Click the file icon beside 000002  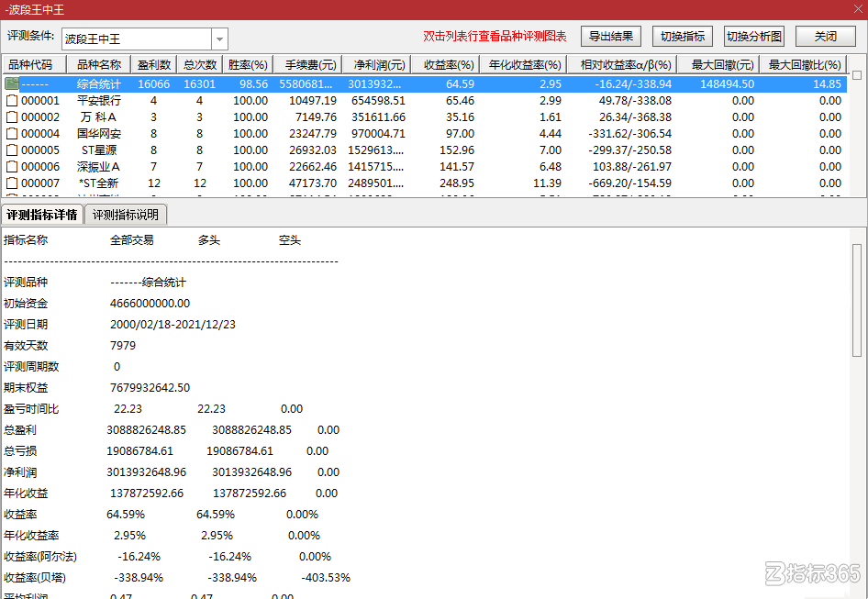click(x=12, y=117)
